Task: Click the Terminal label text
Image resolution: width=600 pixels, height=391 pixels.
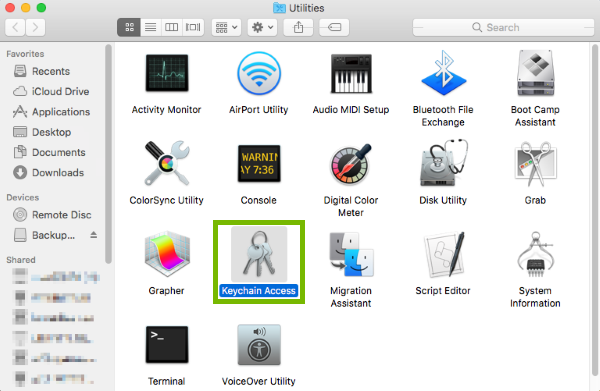Action: (166, 381)
